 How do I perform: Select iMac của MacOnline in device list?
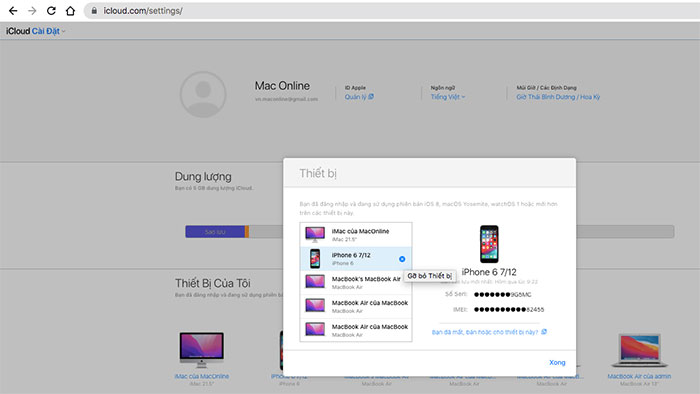[356, 235]
